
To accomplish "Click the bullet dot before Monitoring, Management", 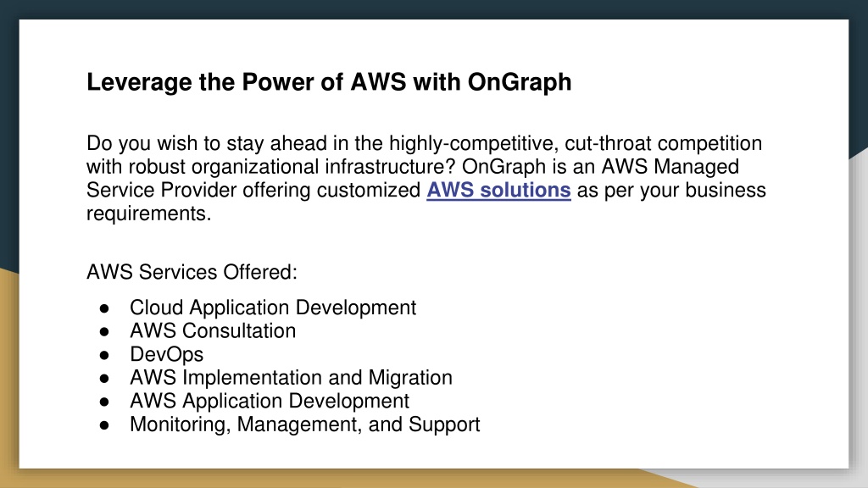I will click(104, 425).
